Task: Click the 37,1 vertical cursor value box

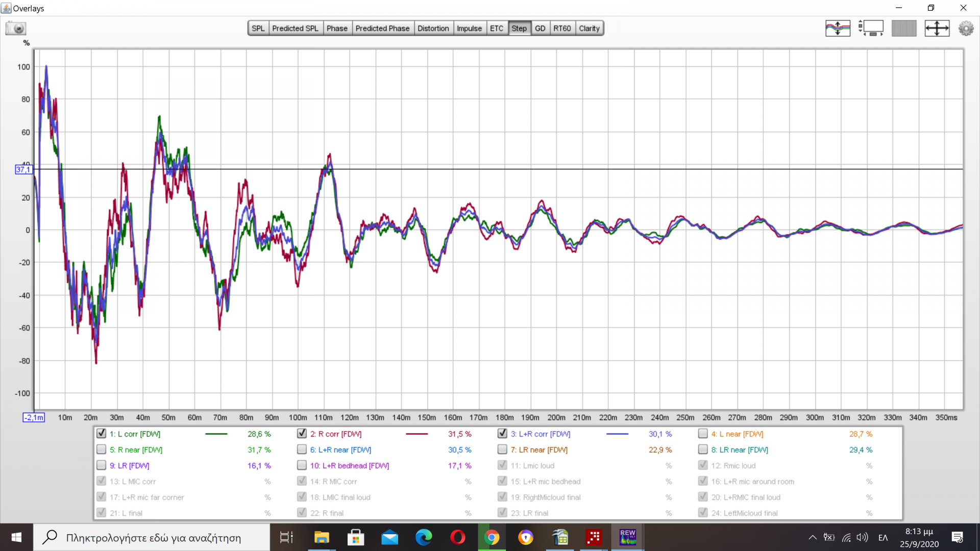Action: coord(23,169)
